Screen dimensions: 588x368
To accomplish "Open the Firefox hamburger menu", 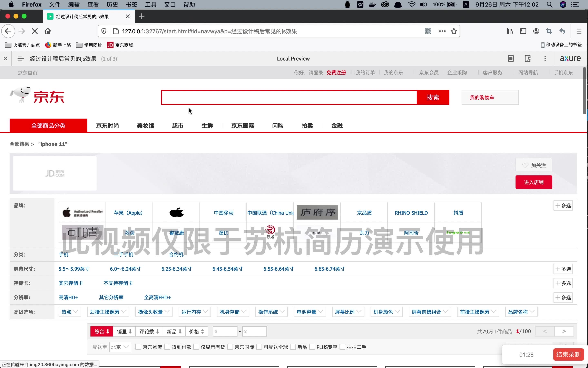I will (579, 31).
